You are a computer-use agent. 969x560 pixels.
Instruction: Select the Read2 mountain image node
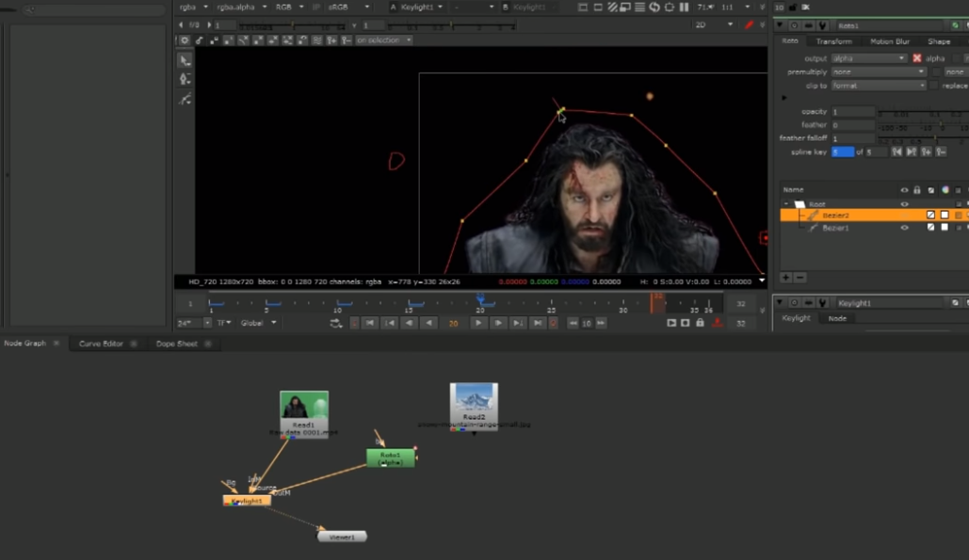474,406
